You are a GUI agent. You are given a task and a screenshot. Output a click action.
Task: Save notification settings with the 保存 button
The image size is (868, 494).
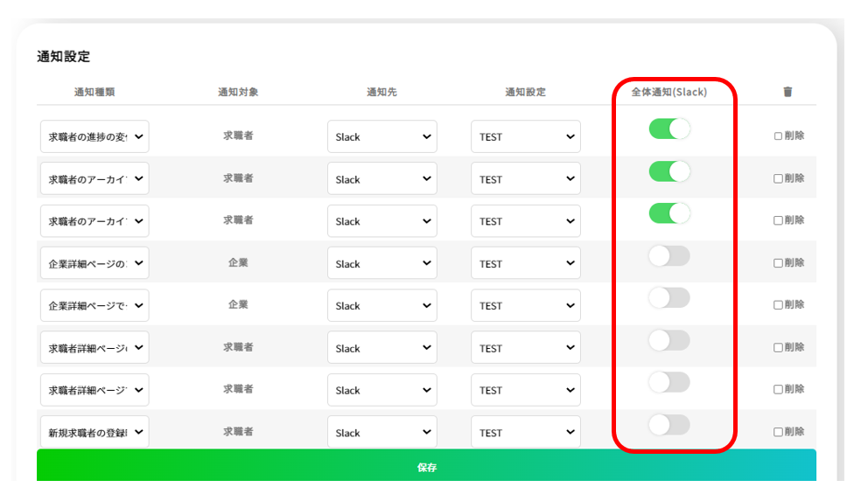pos(426,465)
